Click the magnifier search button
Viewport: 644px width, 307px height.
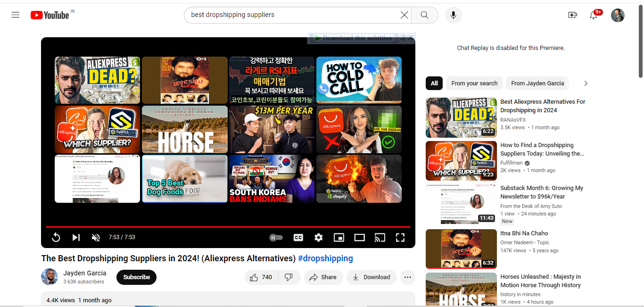[425, 15]
